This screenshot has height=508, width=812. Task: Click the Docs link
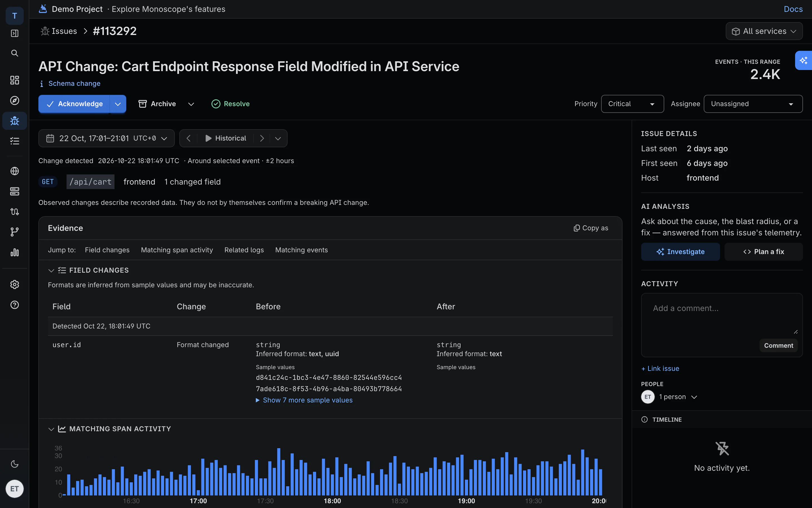point(793,9)
